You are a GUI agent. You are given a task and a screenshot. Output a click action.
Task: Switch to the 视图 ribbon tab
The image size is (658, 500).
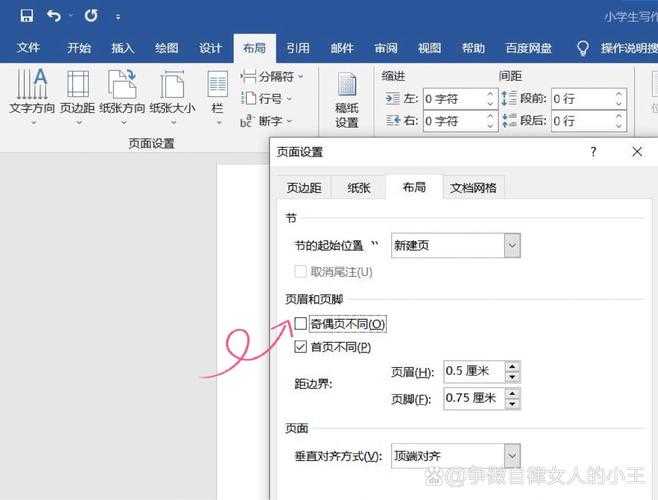(429, 48)
